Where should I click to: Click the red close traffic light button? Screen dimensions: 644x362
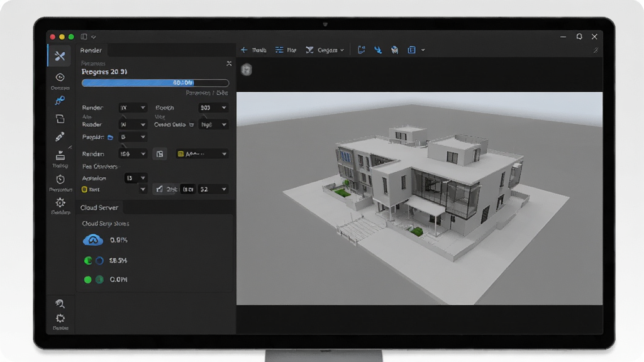[53, 36]
